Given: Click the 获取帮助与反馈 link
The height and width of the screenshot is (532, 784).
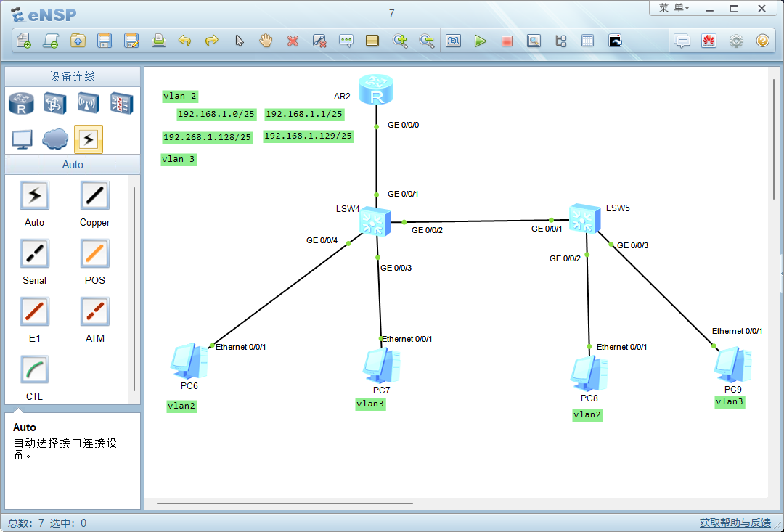Looking at the screenshot, I should click(x=735, y=523).
